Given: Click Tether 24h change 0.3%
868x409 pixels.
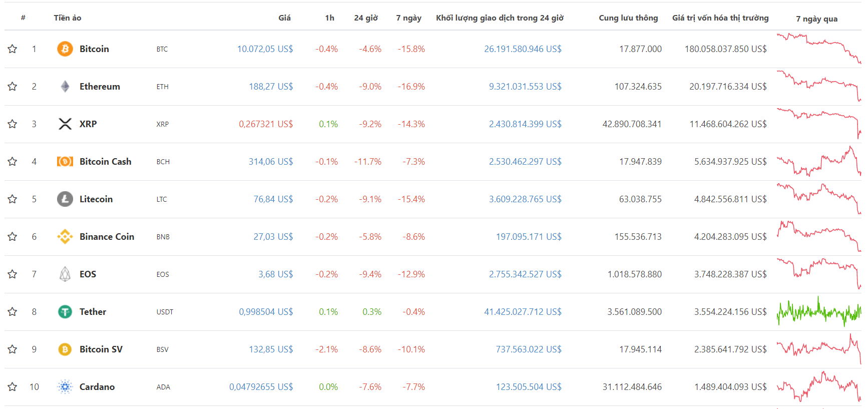Looking at the screenshot, I should click(372, 312).
